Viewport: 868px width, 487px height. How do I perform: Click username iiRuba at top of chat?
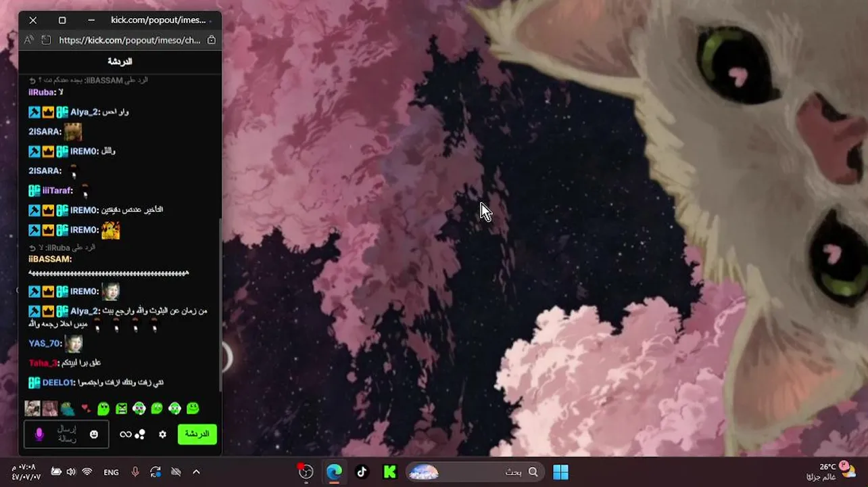pyautogui.click(x=42, y=92)
